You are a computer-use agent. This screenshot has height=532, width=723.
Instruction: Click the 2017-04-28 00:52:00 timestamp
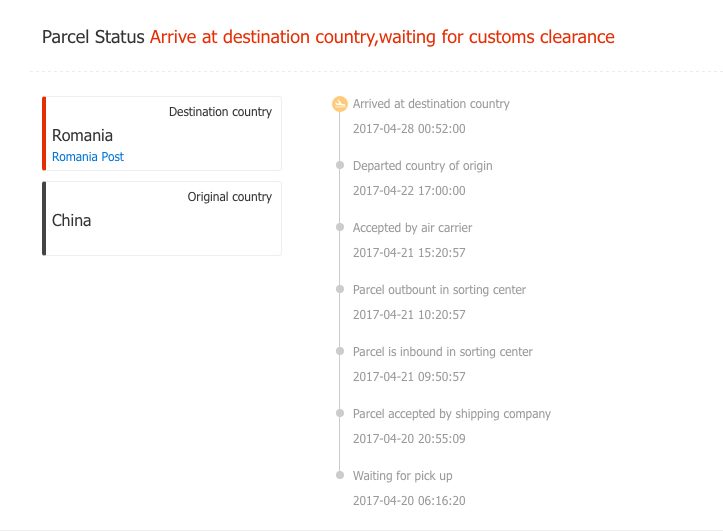click(x=409, y=129)
